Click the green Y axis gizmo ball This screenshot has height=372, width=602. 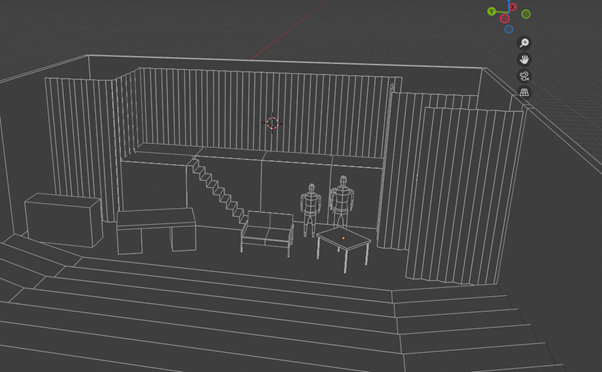coord(491,12)
